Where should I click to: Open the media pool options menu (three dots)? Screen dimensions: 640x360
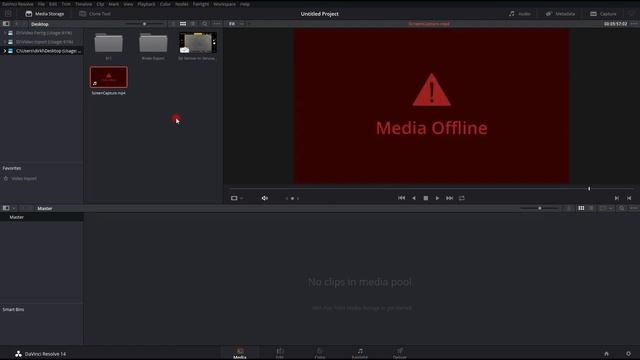633,209
